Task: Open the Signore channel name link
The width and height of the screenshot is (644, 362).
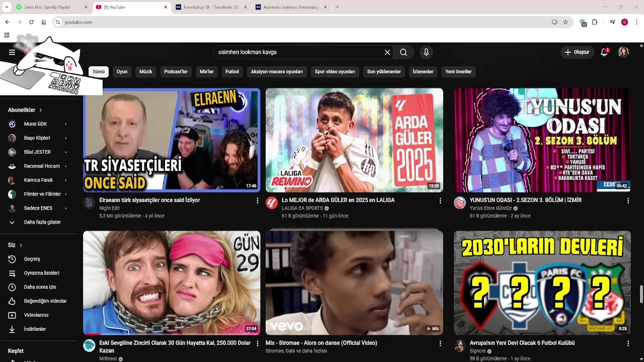Action: [x=478, y=351]
